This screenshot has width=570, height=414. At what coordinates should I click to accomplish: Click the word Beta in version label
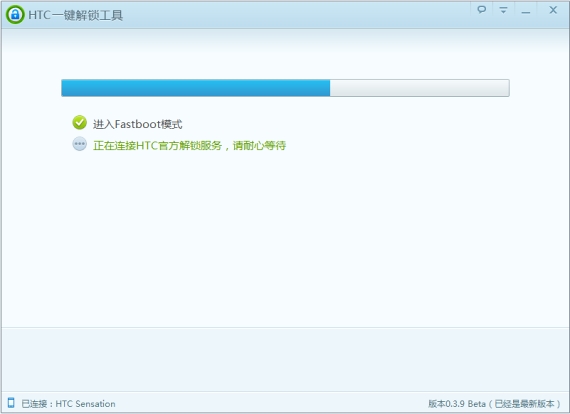pyautogui.click(x=477, y=403)
